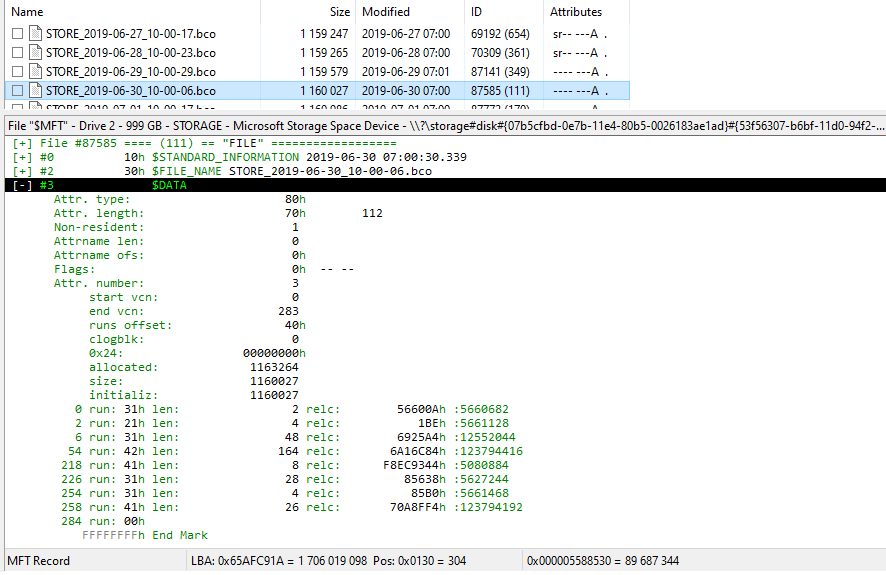
Task: Click the FFFFFFFFh End Mark line
Action: [145, 535]
